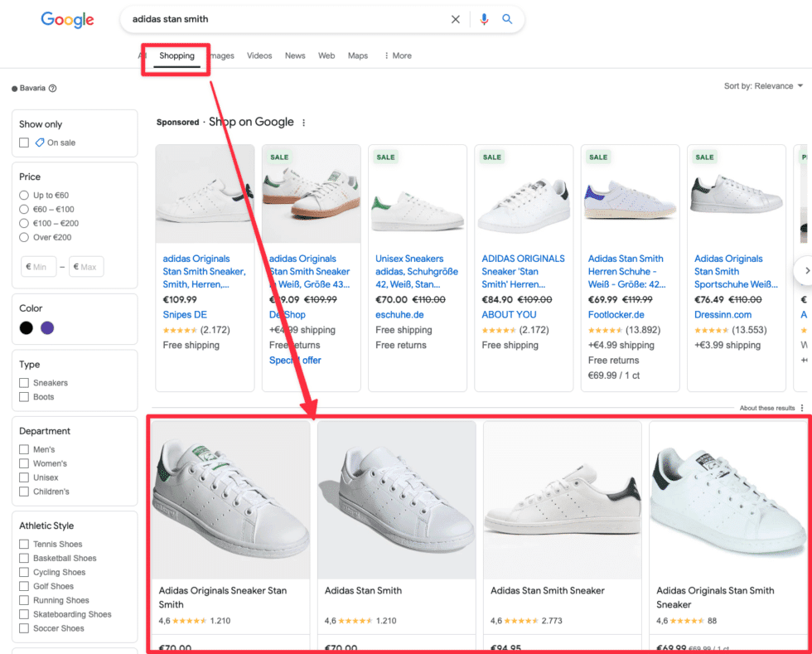The image size is (812, 654).
Task: Enable Children's department filter
Action: pyautogui.click(x=24, y=492)
